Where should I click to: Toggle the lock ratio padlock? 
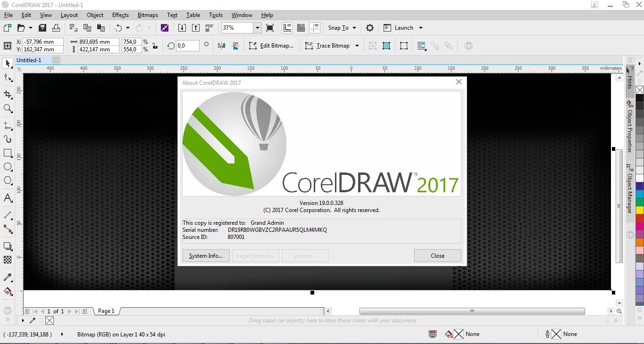click(x=154, y=46)
